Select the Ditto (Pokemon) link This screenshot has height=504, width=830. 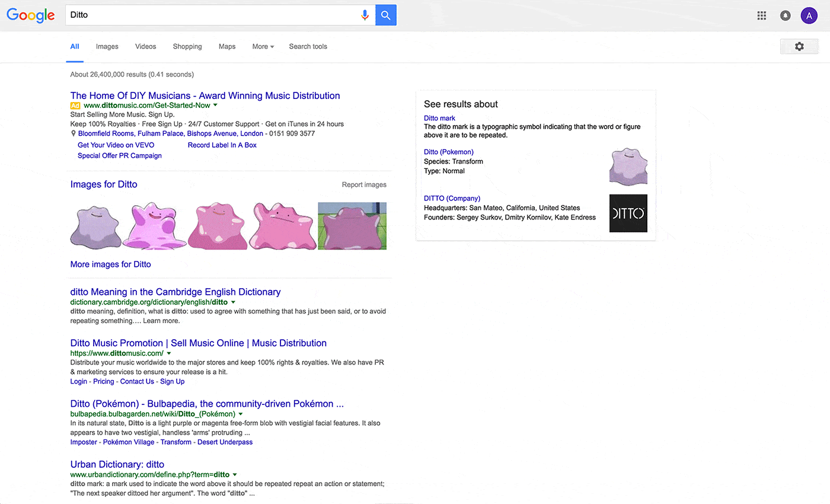click(x=448, y=152)
